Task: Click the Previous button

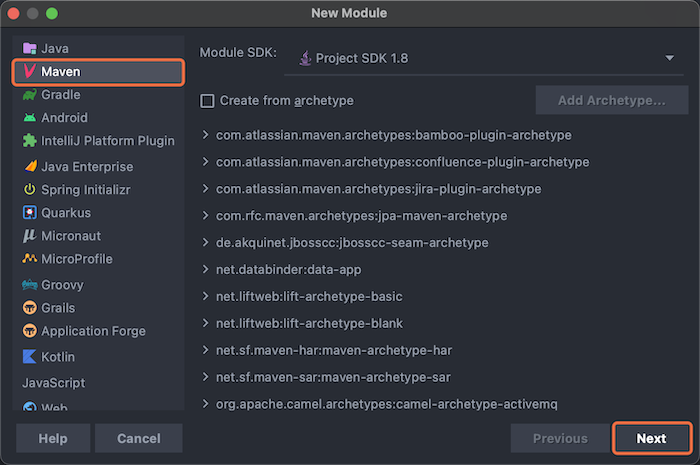Action: (560, 438)
